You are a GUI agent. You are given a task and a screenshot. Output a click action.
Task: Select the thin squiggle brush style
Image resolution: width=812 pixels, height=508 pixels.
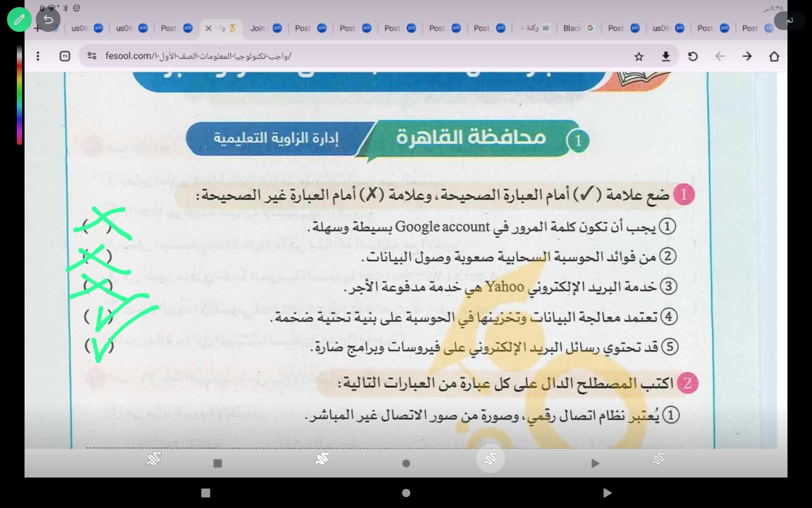coord(658,458)
